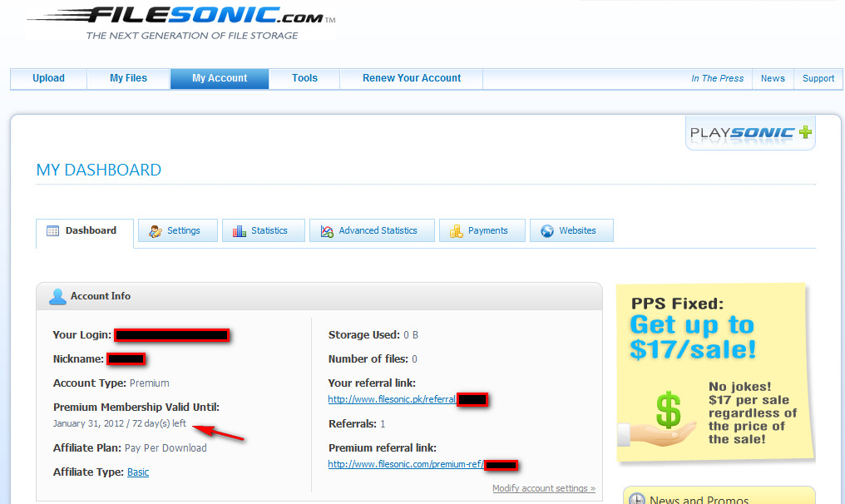
Task: Click the 'Your Login:' label
Action: tap(82, 334)
